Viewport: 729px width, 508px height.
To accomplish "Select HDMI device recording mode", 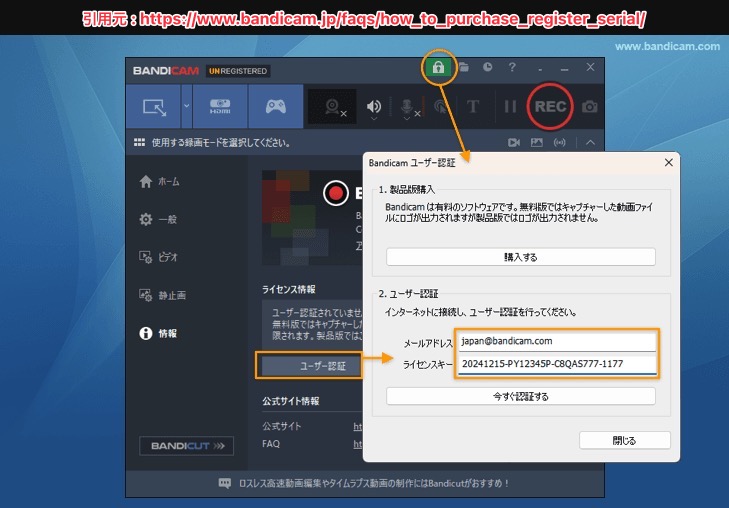I will (x=219, y=106).
